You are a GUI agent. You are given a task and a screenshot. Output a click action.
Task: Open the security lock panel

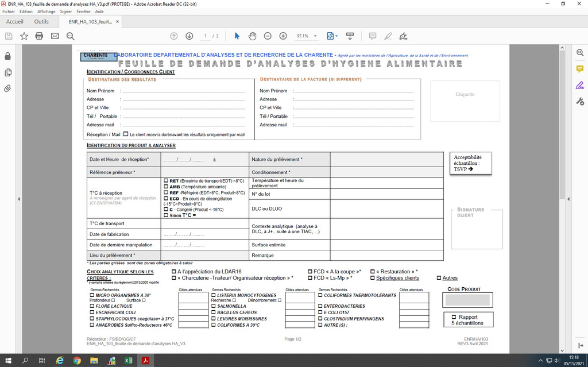(7, 56)
